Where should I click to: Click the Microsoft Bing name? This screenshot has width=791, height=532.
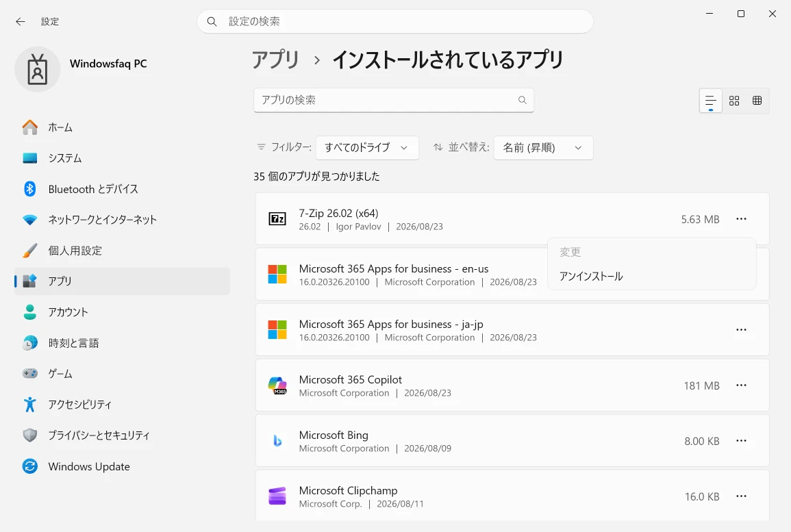coord(334,435)
